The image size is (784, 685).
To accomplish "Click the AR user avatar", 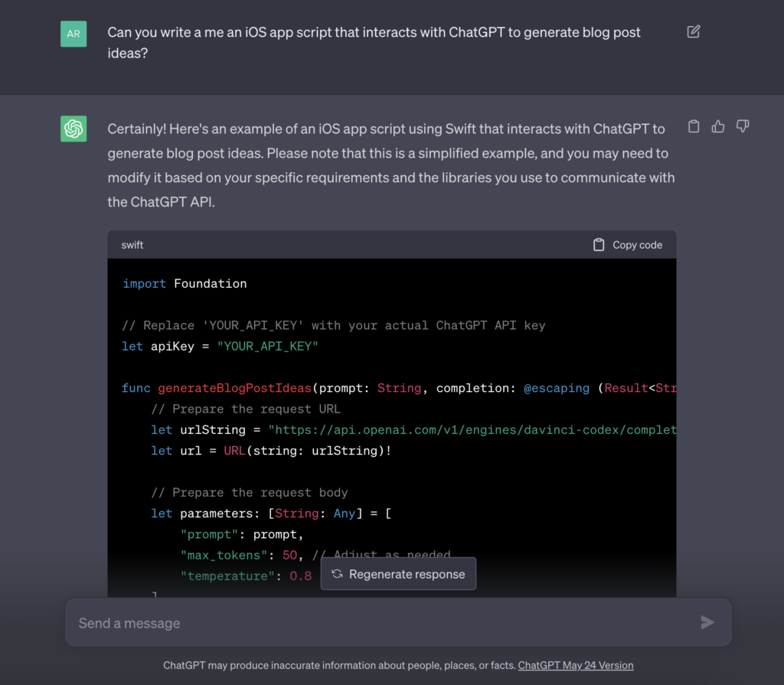I will pos(73,34).
